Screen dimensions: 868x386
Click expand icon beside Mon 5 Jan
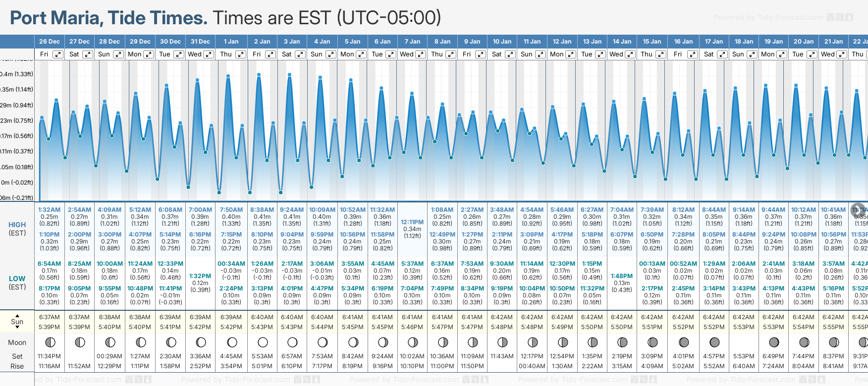tap(361, 54)
